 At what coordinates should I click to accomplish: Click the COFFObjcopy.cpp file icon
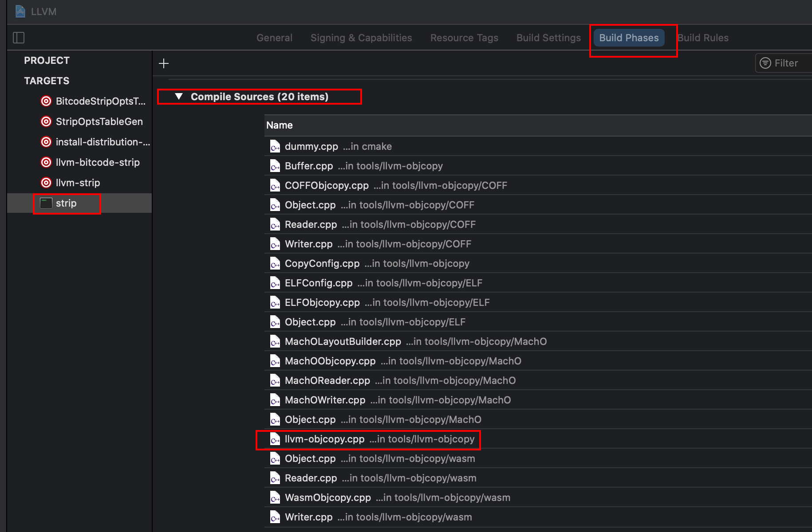[x=275, y=185]
